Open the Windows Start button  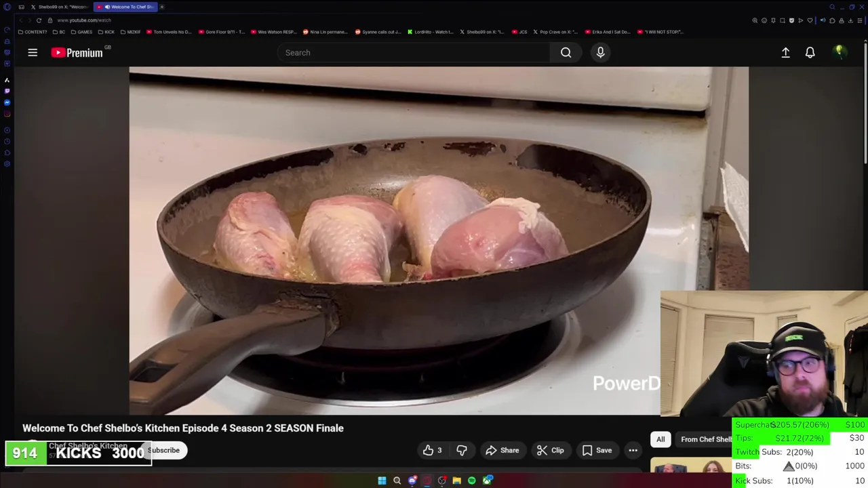tap(382, 481)
